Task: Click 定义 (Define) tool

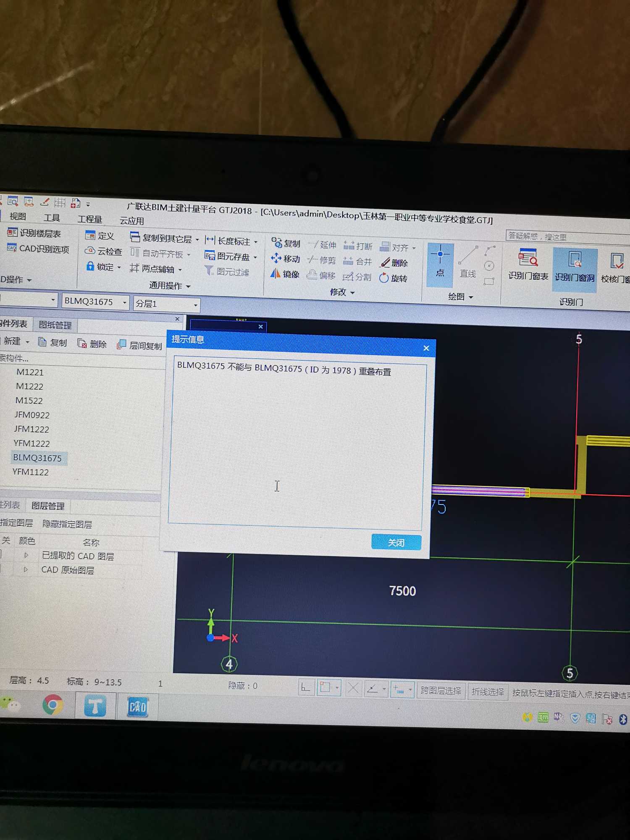Action: pos(100,236)
